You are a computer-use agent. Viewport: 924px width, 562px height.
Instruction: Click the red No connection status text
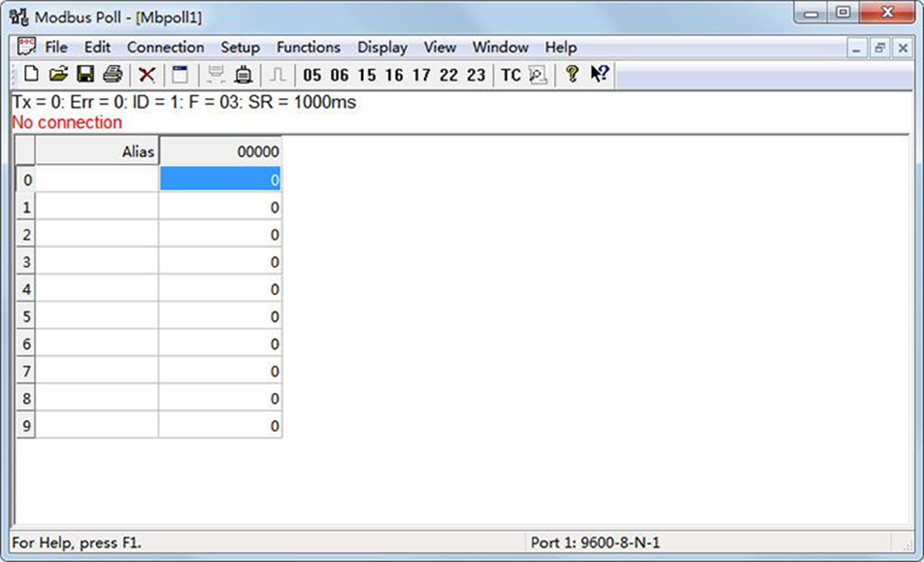pos(67,122)
